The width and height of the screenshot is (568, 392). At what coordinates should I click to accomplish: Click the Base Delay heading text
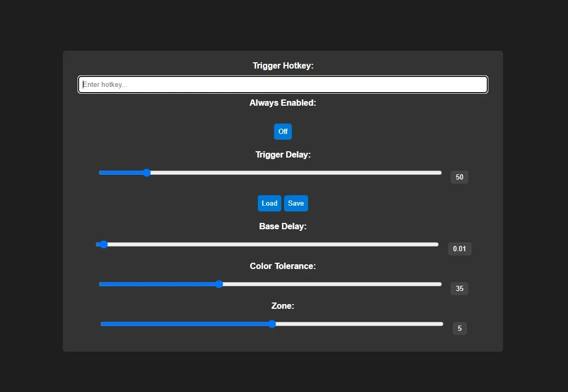tap(282, 226)
